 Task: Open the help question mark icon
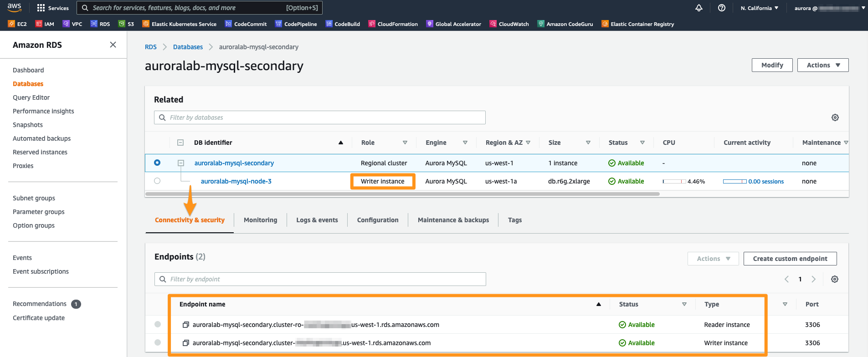coord(722,8)
